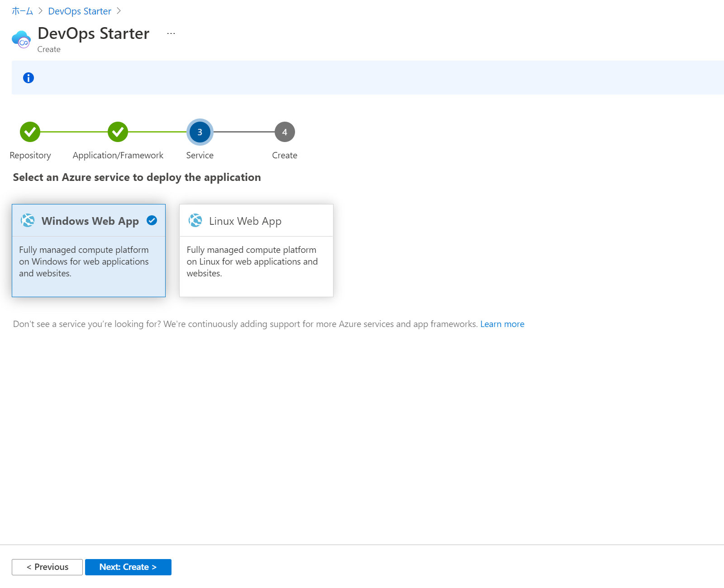The image size is (724, 588).
Task: Click the Application/Framework step label
Action: [118, 155]
